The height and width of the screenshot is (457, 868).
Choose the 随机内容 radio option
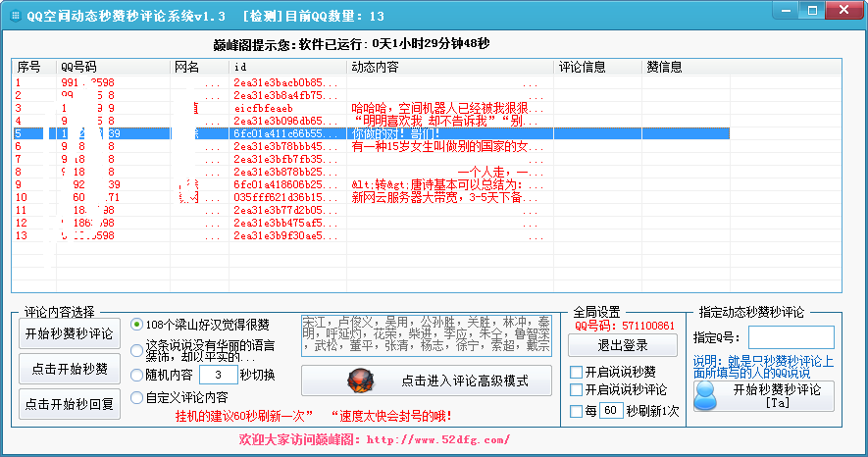point(137,375)
